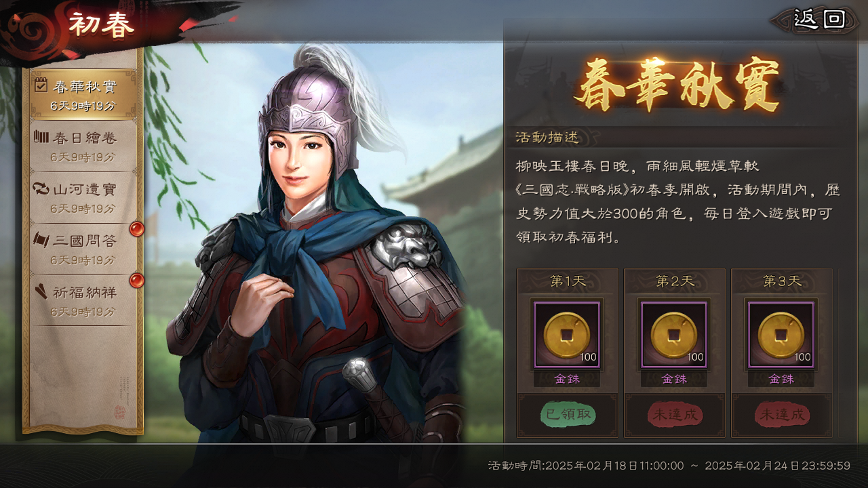
Task: Click the red notification dot on 祈福納祥
Action: 137,281
